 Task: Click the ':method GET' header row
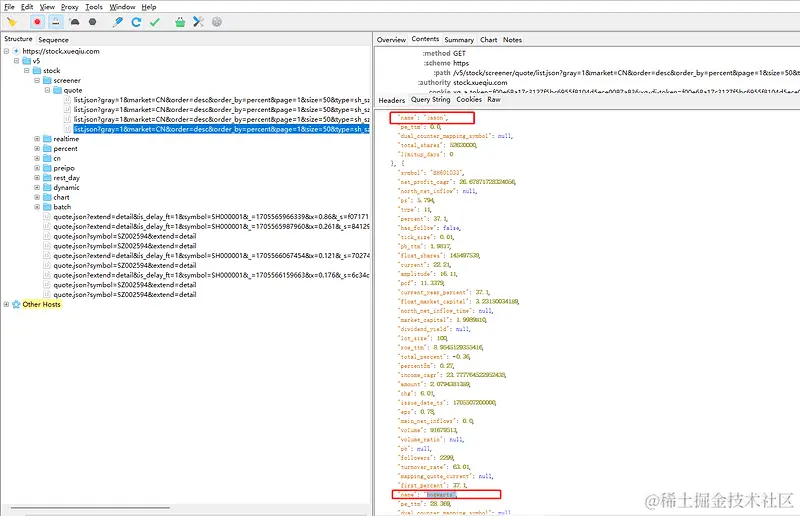[x=444, y=53]
